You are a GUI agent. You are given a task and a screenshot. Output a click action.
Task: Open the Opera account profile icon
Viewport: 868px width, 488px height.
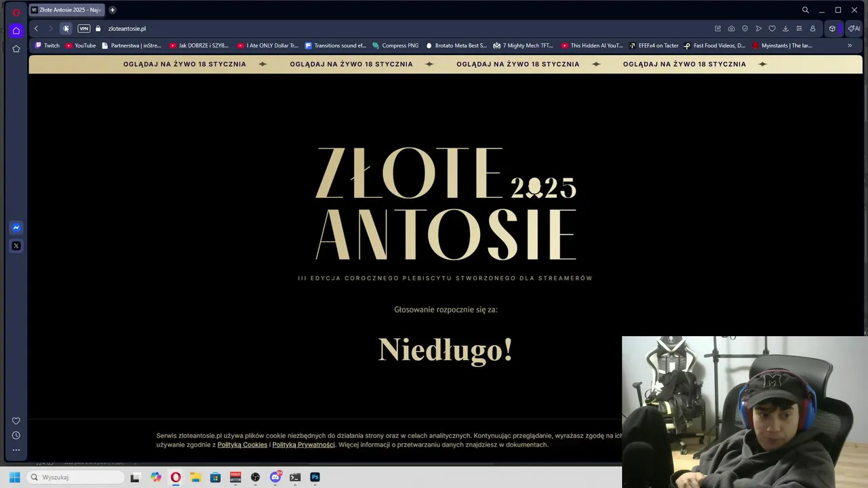click(x=813, y=28)
